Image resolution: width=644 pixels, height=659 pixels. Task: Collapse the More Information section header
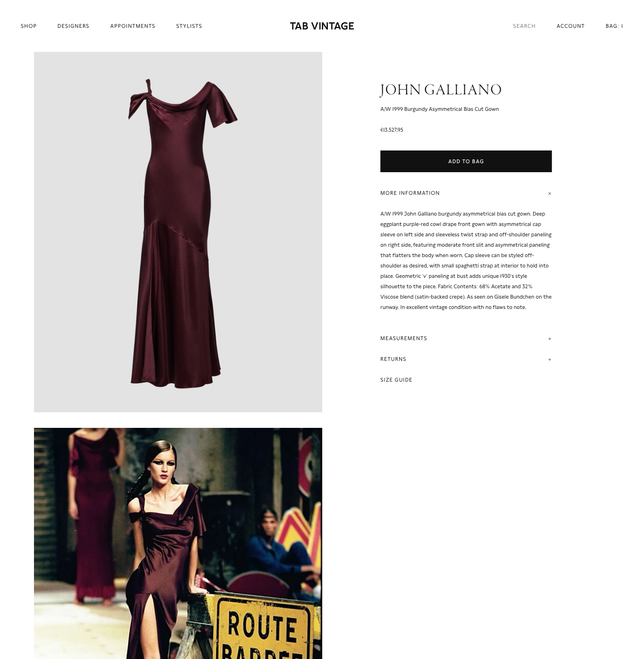(x=466, y=193)
